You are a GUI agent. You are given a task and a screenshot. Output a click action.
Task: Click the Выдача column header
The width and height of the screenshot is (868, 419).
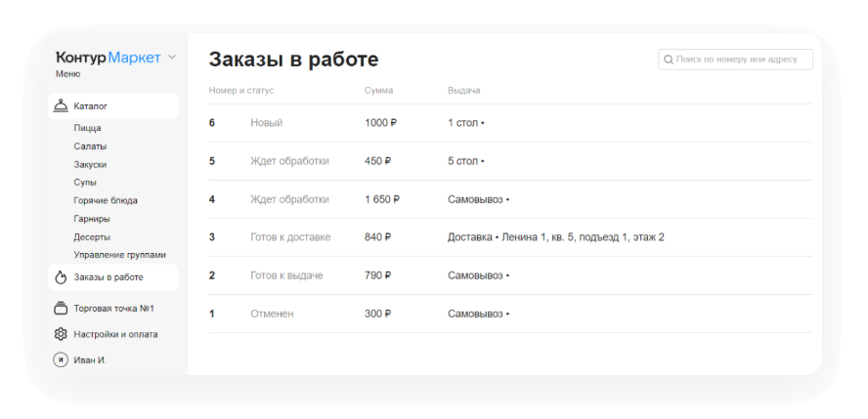[464, 91]
